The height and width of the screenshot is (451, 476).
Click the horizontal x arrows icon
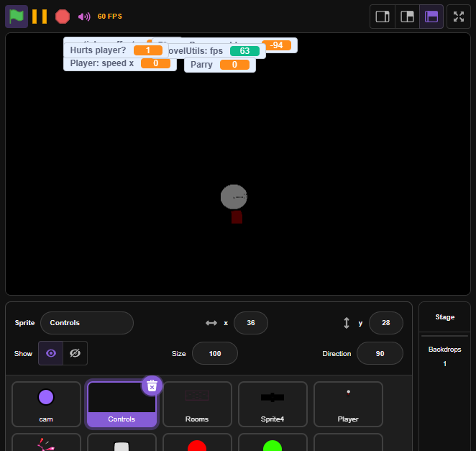(x=211, y=323)
